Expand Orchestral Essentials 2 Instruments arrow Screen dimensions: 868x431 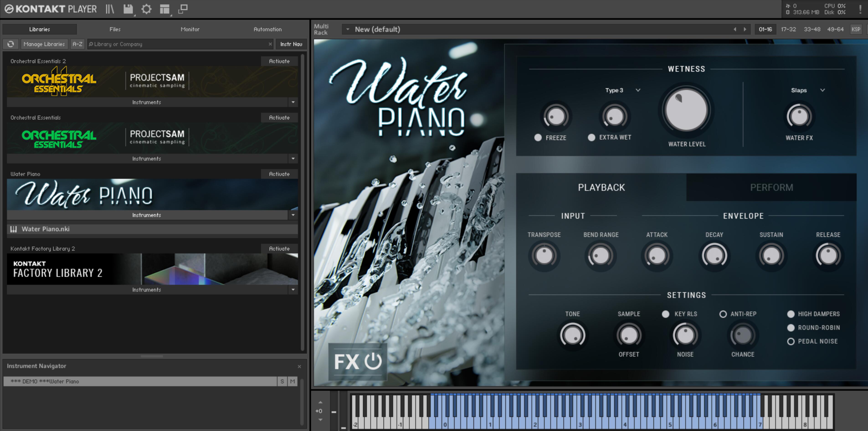293,102
